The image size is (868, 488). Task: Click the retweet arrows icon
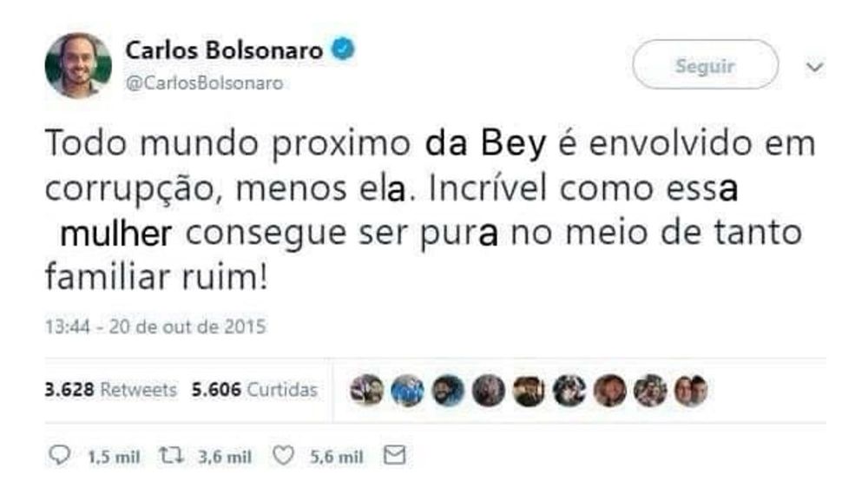pos(171,455)
